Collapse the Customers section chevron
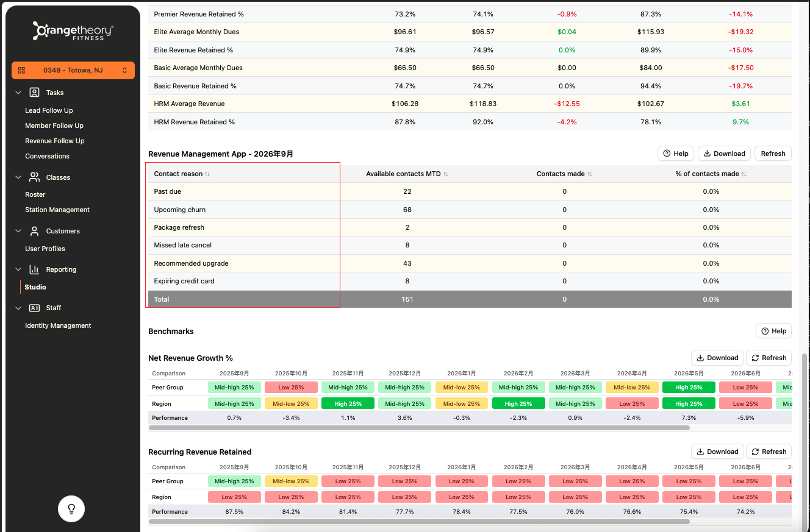The height and width of the screenshot is (532, 810). click(x=18, y=231)
